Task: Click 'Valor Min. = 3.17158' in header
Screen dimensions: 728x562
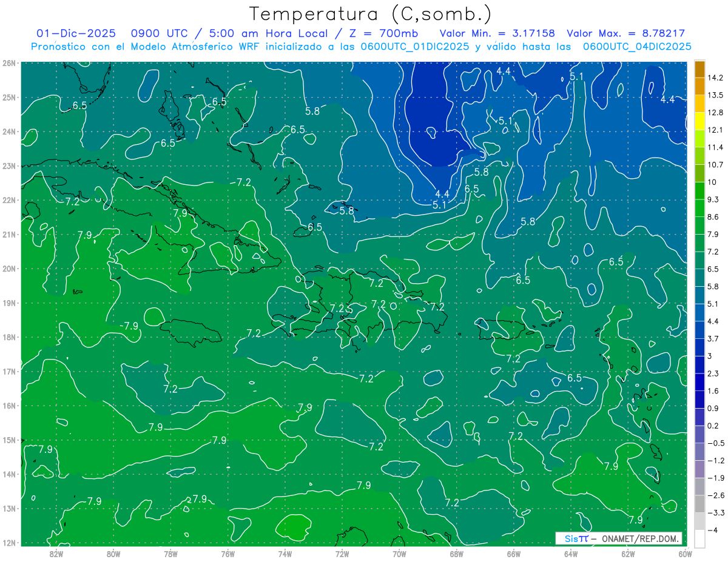Action: click(497, 33)
